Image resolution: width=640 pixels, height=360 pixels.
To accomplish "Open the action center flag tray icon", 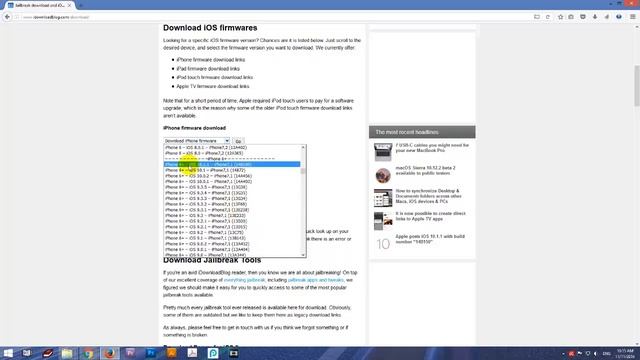I will click(580, 353).
